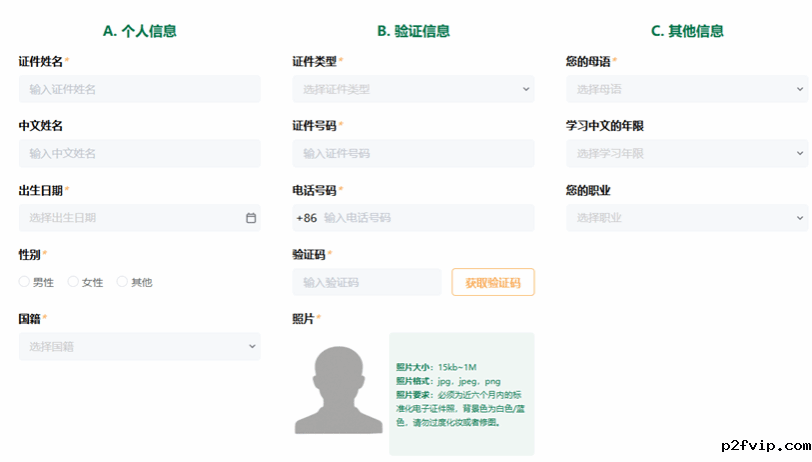Focus the 输入中文姓名 text box

(139, 154)
